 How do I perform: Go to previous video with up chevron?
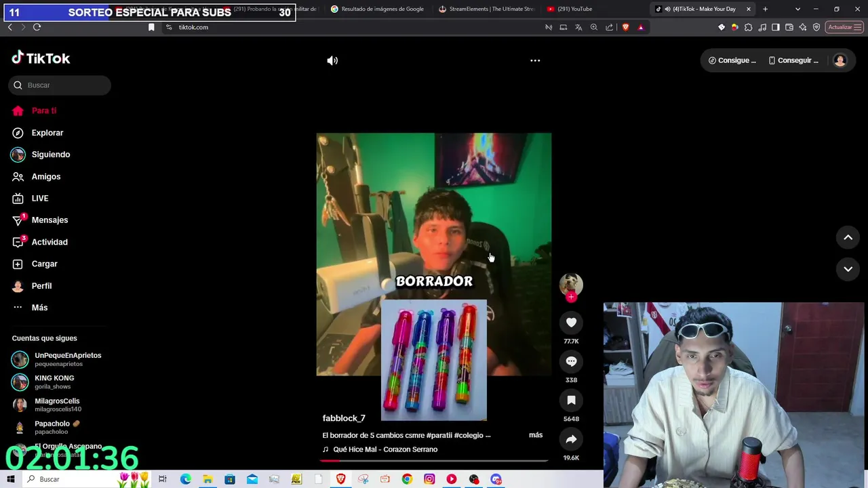pos(848,237)
